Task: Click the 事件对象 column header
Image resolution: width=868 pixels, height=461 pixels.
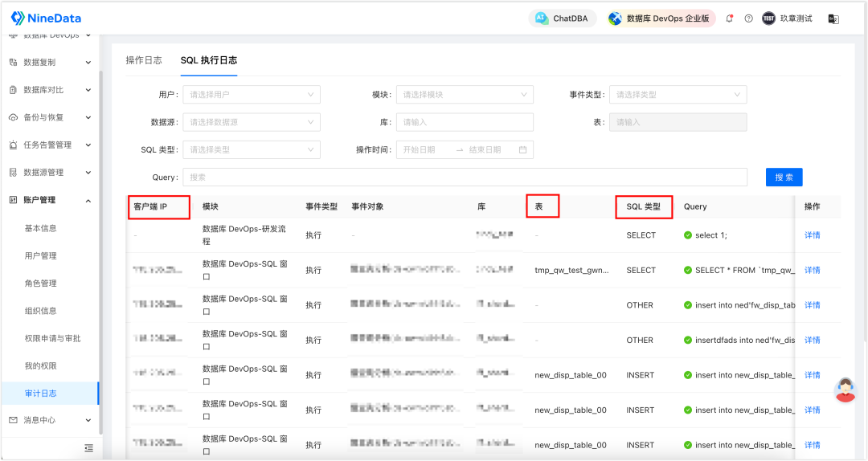Action: click(367, 206)
